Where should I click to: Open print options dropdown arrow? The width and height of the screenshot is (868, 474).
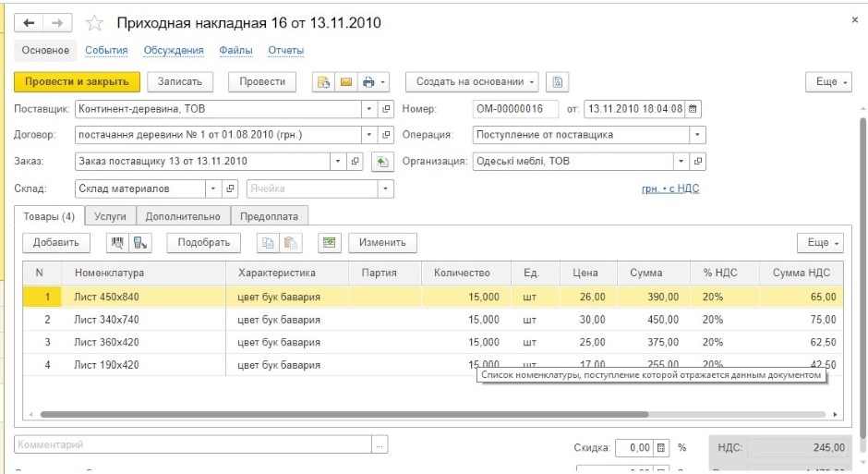click(383, 82)
